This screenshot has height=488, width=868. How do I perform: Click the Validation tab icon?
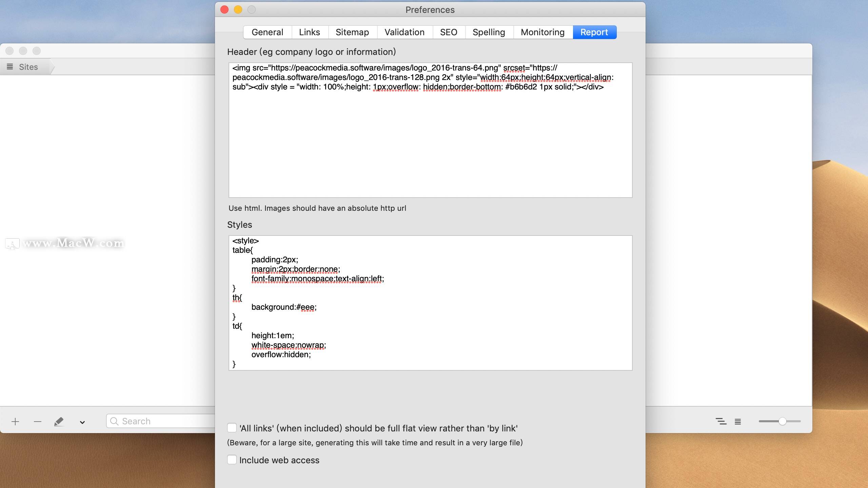403,32
